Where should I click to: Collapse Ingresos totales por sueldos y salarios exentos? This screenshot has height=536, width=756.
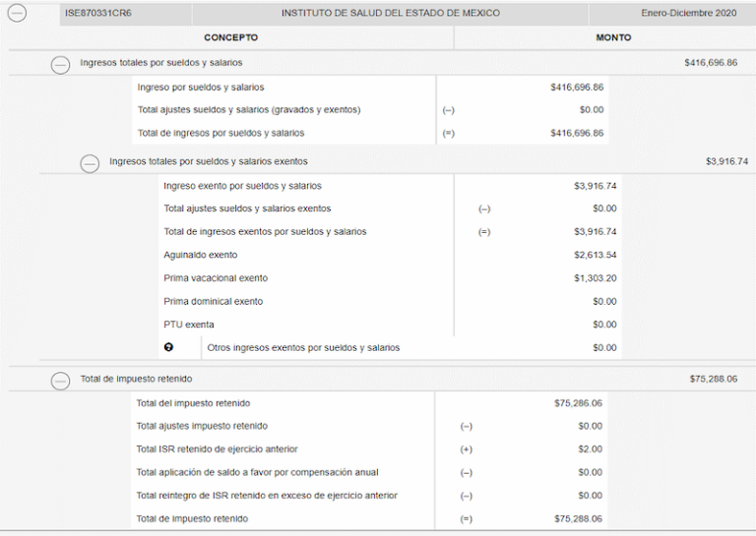90,163
